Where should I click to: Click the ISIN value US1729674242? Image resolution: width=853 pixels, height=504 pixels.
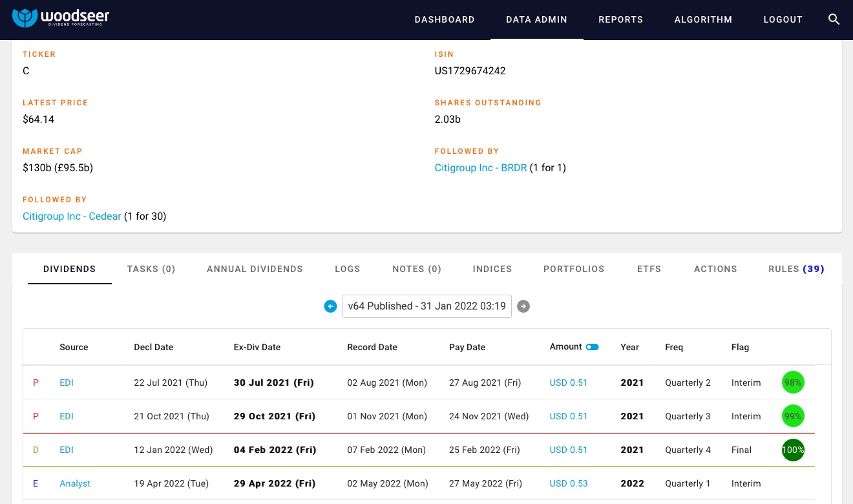coord(470,71)
